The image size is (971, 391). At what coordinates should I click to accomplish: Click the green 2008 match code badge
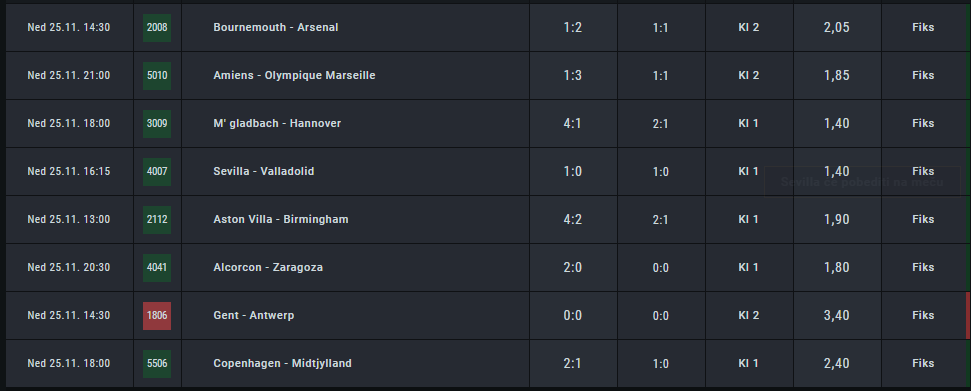point(157,27)
